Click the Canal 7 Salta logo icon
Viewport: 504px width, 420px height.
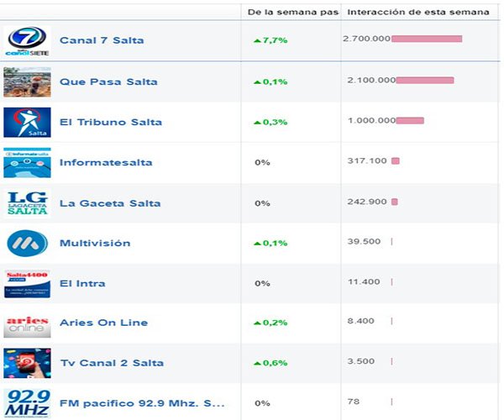[x=27, y=40]
